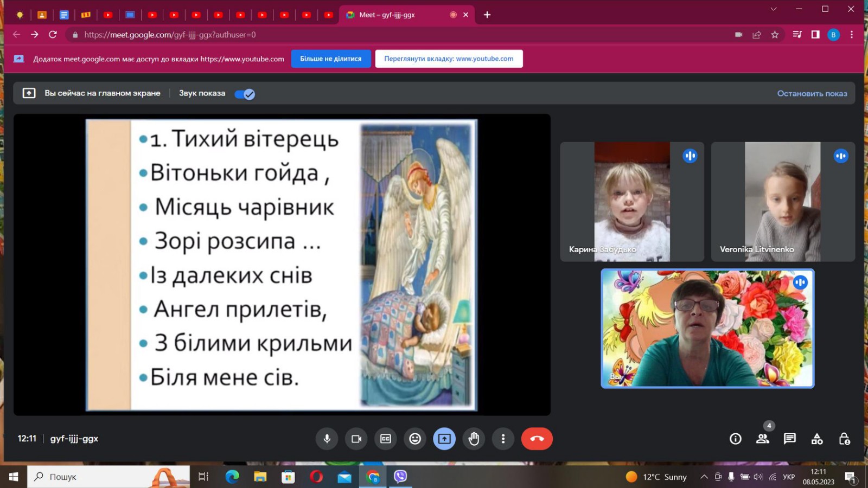Open the volume control in system tray
The height and width of the screenshot is (488, 868).
coord(758,477)
